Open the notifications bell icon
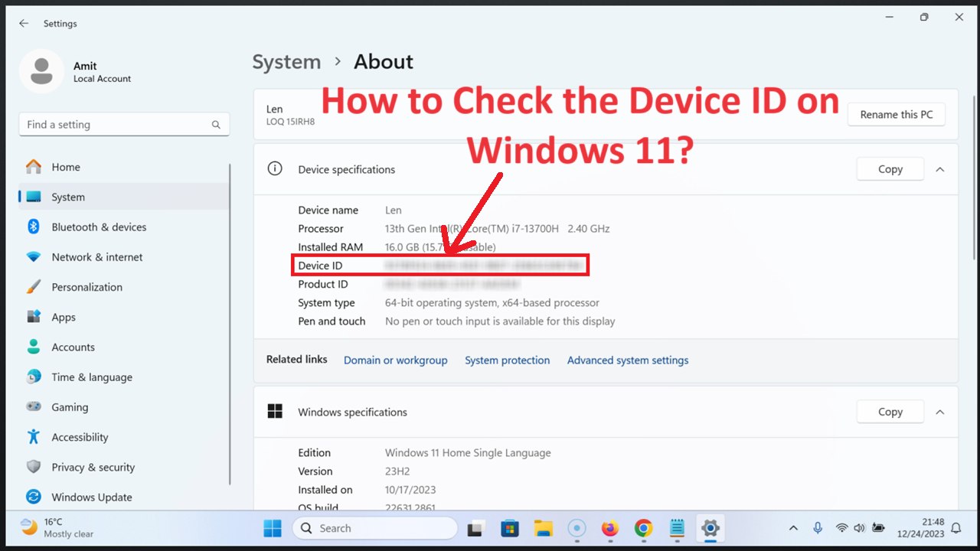Screen dimensions: 980x551 coord(956,528)
